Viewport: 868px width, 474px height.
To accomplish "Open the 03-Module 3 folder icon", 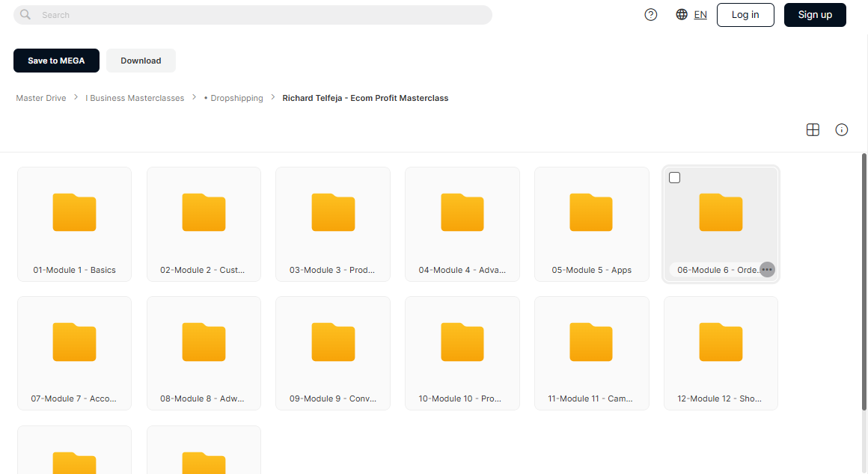I will click(x=333, y=212).
